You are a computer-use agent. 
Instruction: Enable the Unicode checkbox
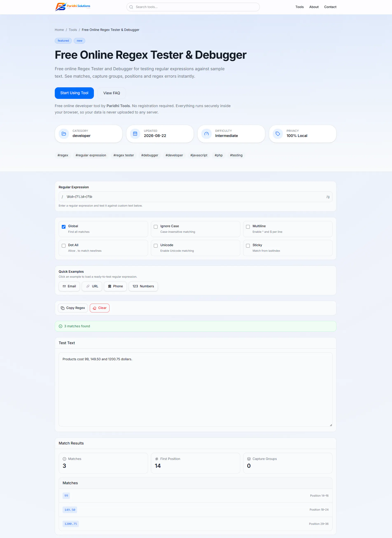(x=156, y=246)
